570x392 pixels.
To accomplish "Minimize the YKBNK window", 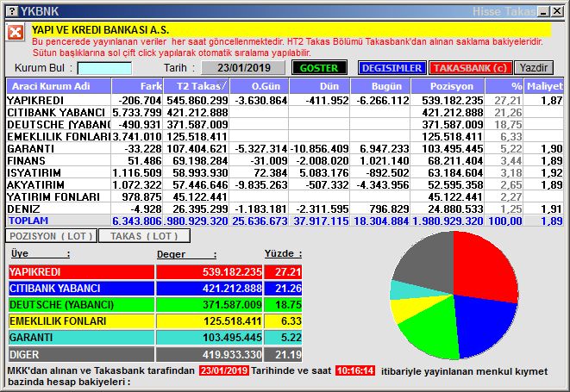I will tap(544, 11).
